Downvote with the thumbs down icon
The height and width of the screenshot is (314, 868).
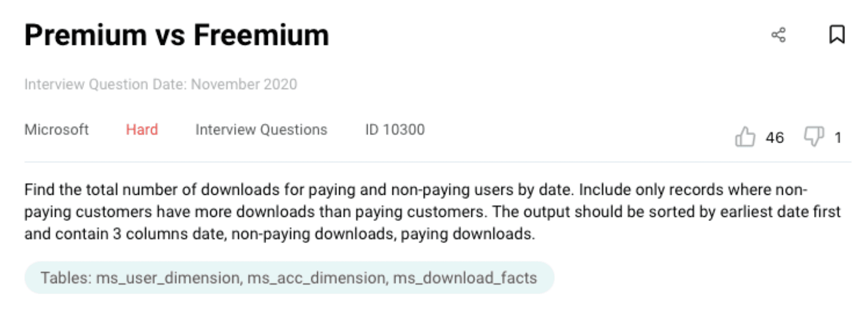click(x=814, y=137)
